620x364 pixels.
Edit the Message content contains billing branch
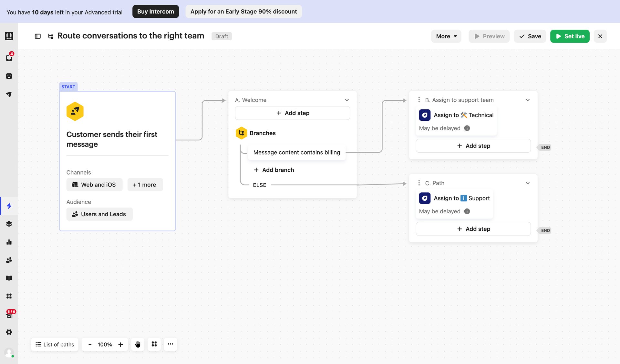pyautogui.click(x=296, y=152)
